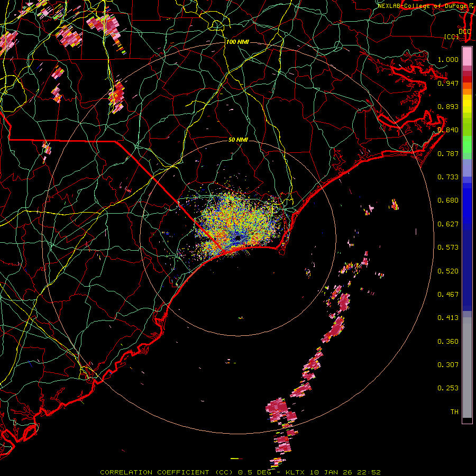The image size is (476, 476).
Task: Click the DCC product label
Action: pos(464,32)
